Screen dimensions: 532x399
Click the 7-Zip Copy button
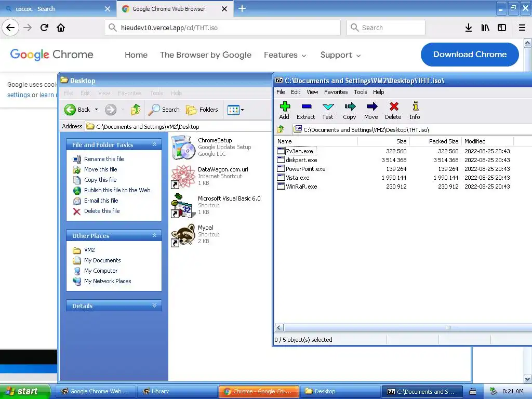pos(350,111)
